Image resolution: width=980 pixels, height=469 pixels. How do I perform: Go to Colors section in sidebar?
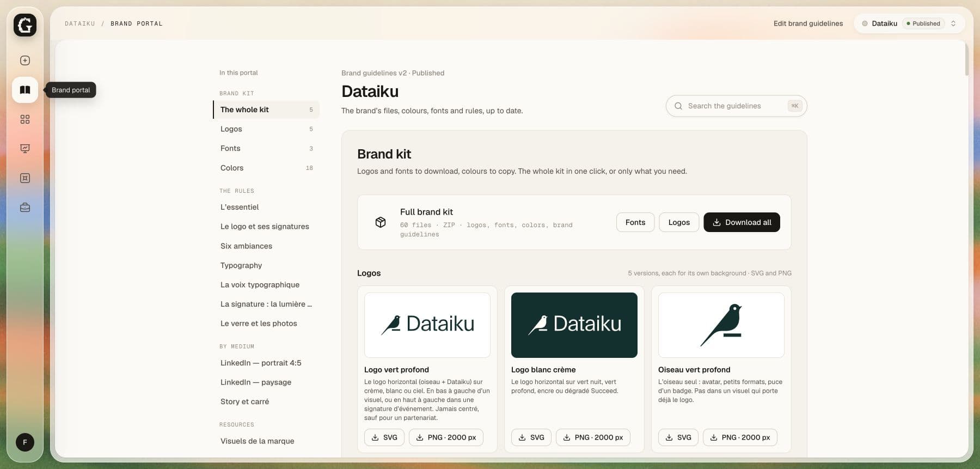tap(266, 168)
